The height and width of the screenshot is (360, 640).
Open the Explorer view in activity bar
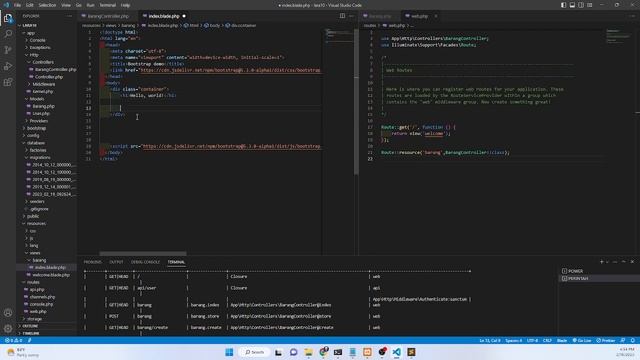8,18
